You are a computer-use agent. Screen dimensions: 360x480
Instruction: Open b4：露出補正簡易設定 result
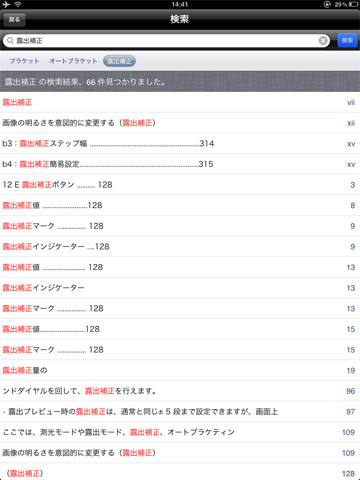[x=180, y=164]
